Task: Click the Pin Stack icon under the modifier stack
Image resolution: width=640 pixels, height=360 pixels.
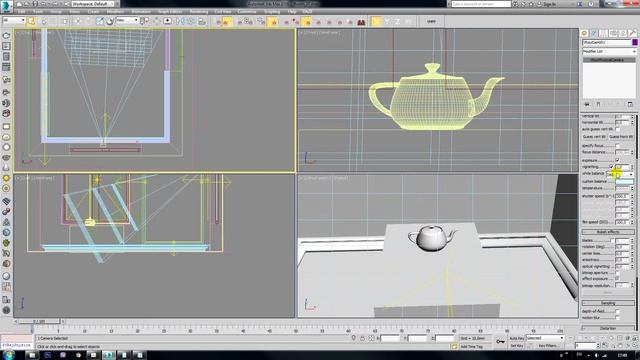Action: coord(587,104)
